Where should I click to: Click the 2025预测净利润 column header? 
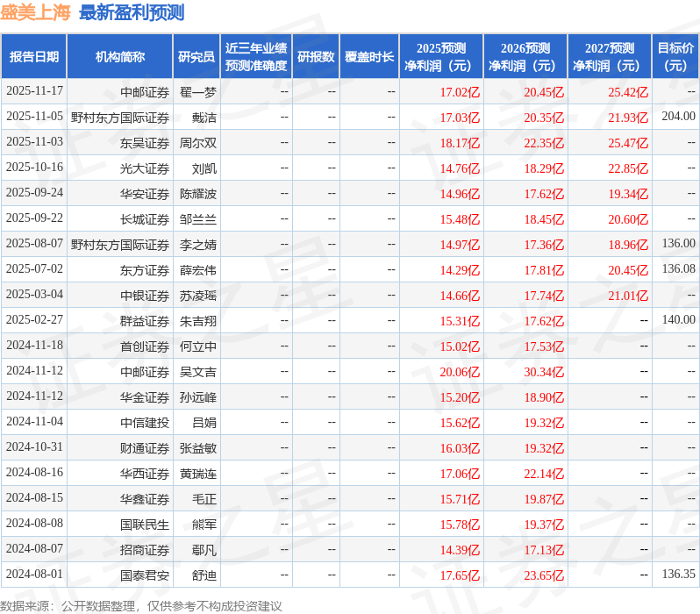pyautogui.click(x=441, y=57)
